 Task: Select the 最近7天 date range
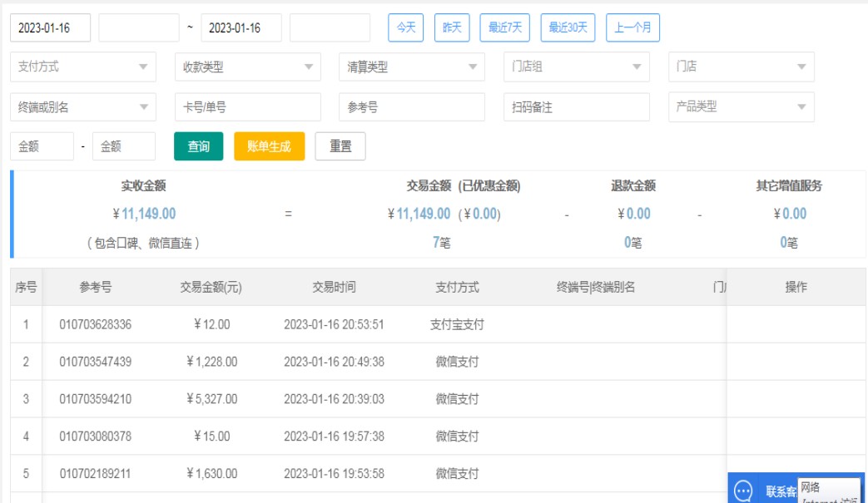coord(505,27)
